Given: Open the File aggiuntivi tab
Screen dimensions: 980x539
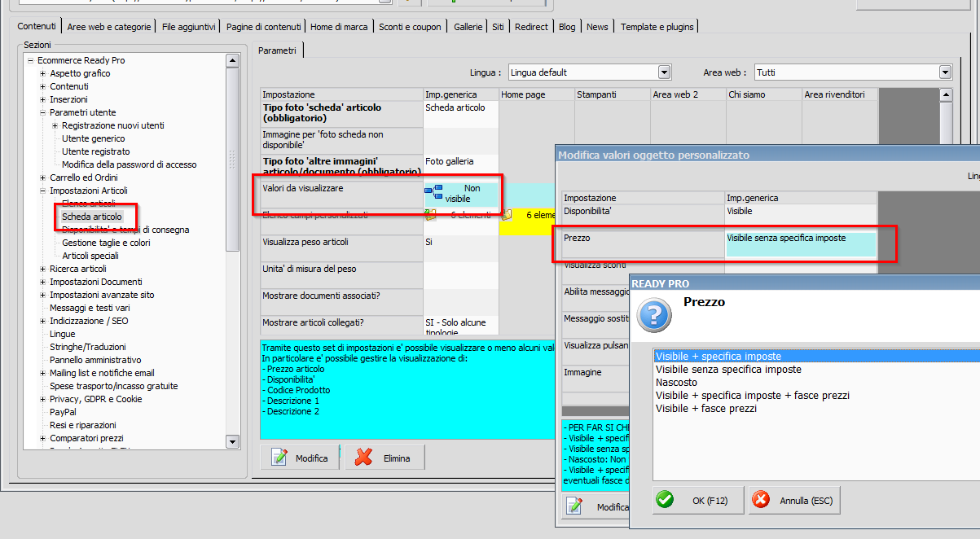Looking at the screenshot, I should click(x=189, y=27).
